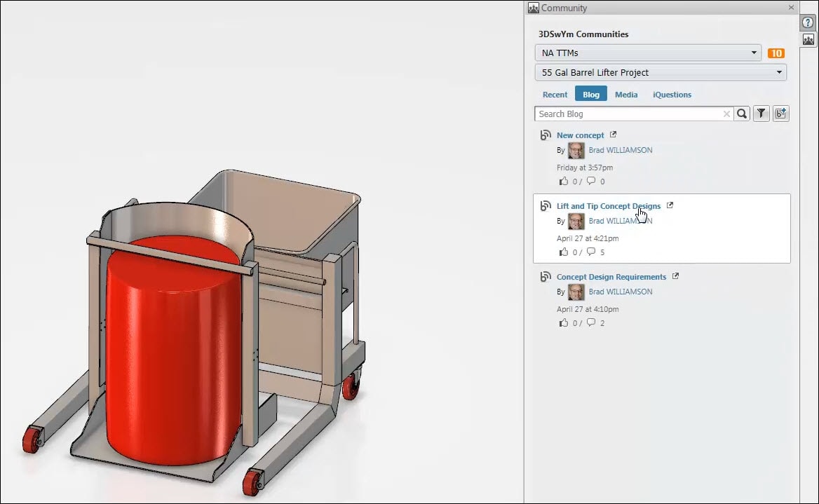This screenshot has width=819, height=504.
Task: Click blog feed icon beside New concept
Action: 546,135
